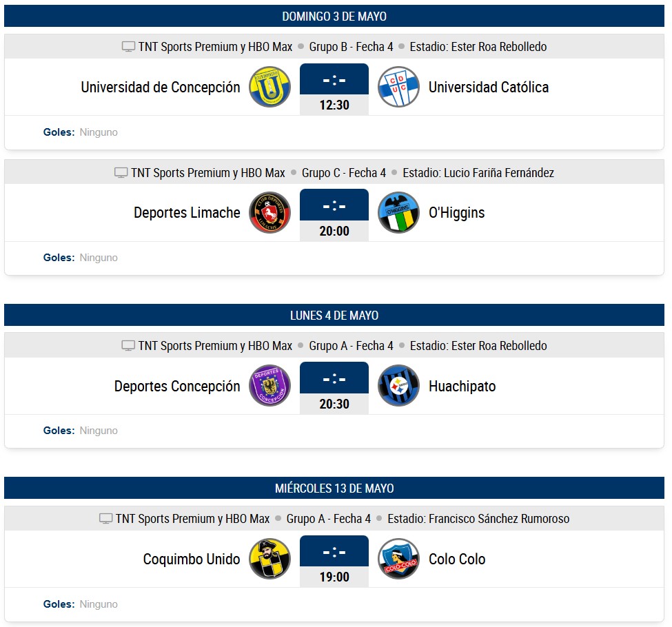Select the Coquimbo Unido pirate logo
The height and width of the screenshot is (627, 672).
pos(269,559)
